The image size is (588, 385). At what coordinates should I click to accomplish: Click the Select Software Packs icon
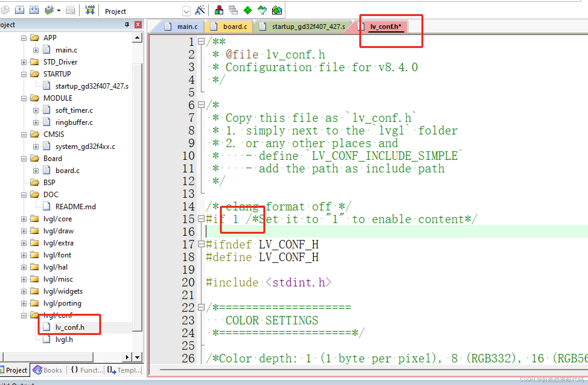(262, 10)
